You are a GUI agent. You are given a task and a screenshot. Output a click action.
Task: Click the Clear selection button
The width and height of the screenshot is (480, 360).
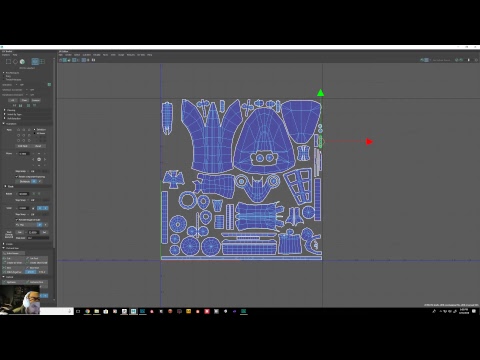[24, 100]
